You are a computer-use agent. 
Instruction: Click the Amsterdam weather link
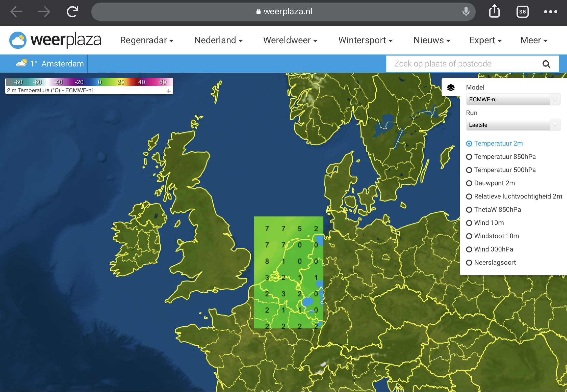pos(50,64)
